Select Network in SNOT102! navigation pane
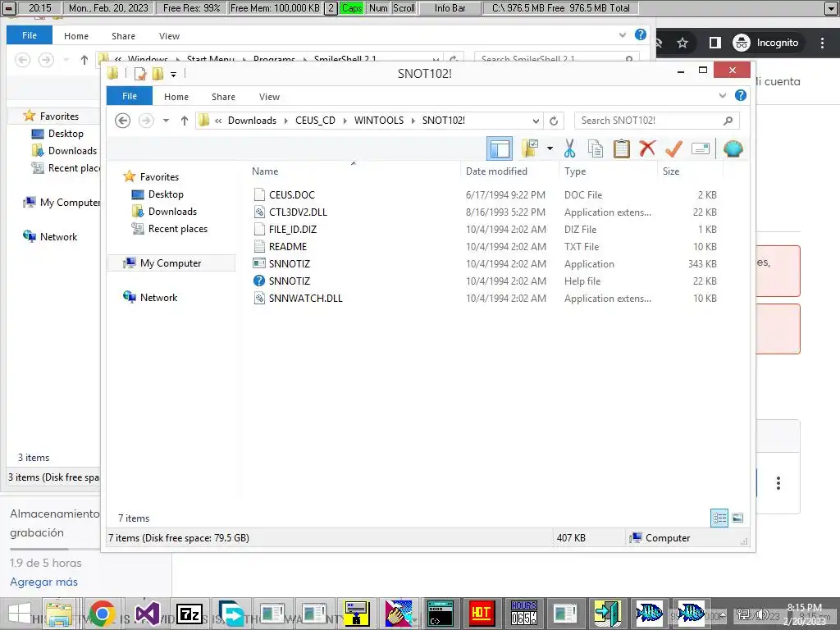840x630 pixels. pyautogui.click(x=158, y=297)
